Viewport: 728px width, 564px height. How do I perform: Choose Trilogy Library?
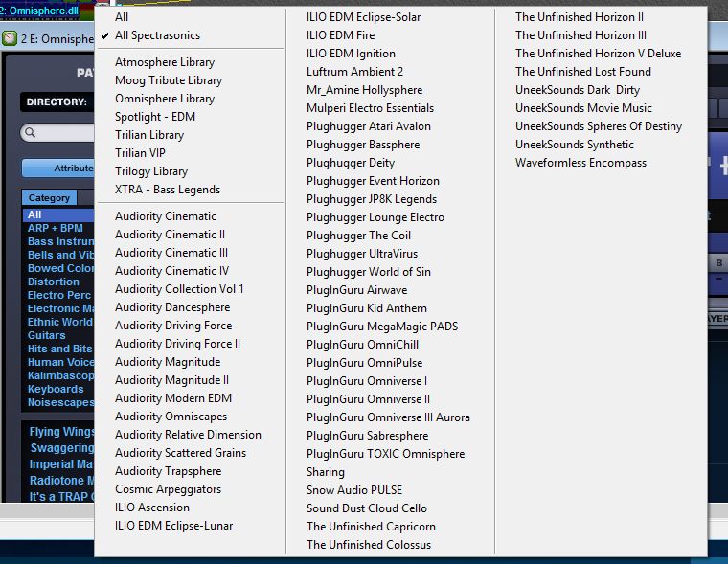point(151,171)
